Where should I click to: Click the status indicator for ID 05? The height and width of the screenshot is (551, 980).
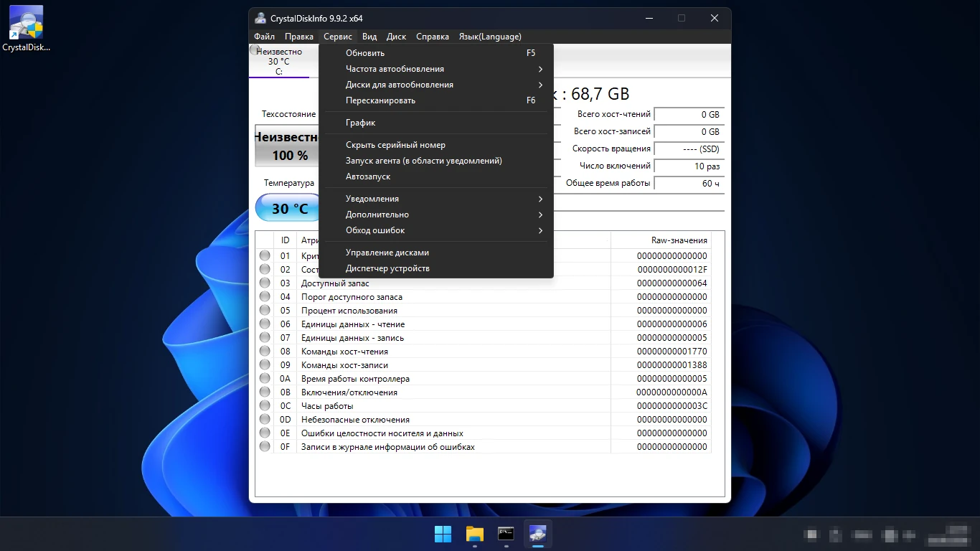coord(265,310)
